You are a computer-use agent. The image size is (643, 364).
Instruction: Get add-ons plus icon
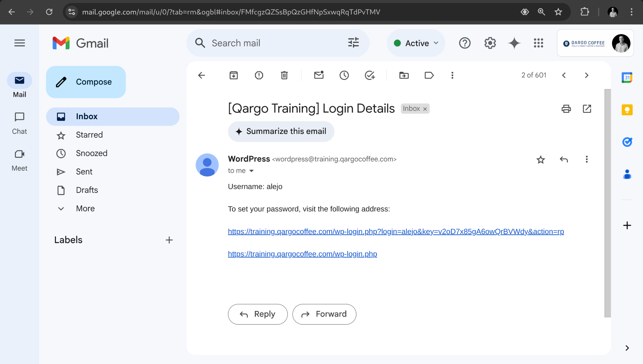point(627,225)
